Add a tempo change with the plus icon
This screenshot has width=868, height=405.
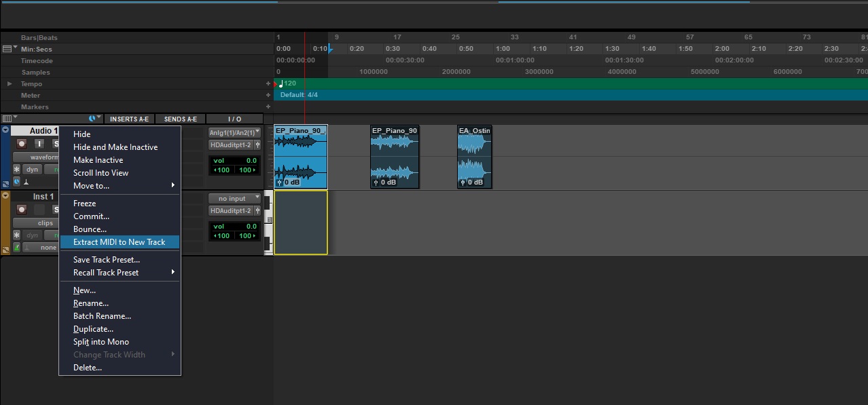(x=268, y=84)
